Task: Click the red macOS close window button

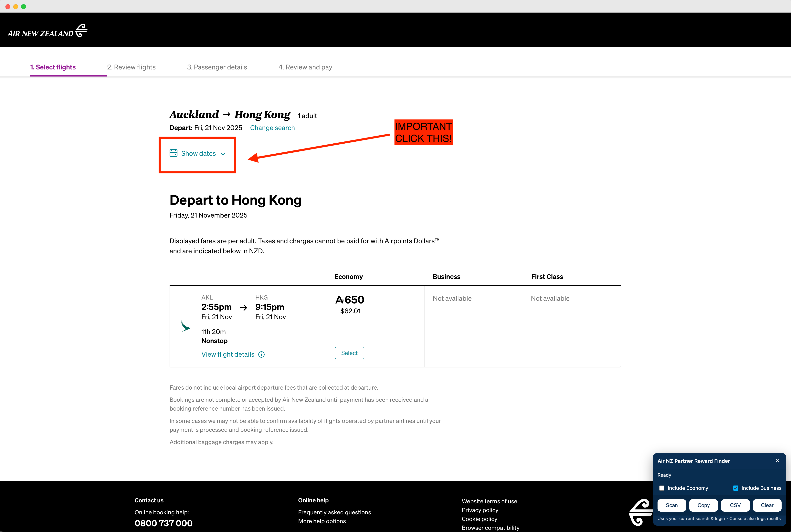Action: pos(8,6)
